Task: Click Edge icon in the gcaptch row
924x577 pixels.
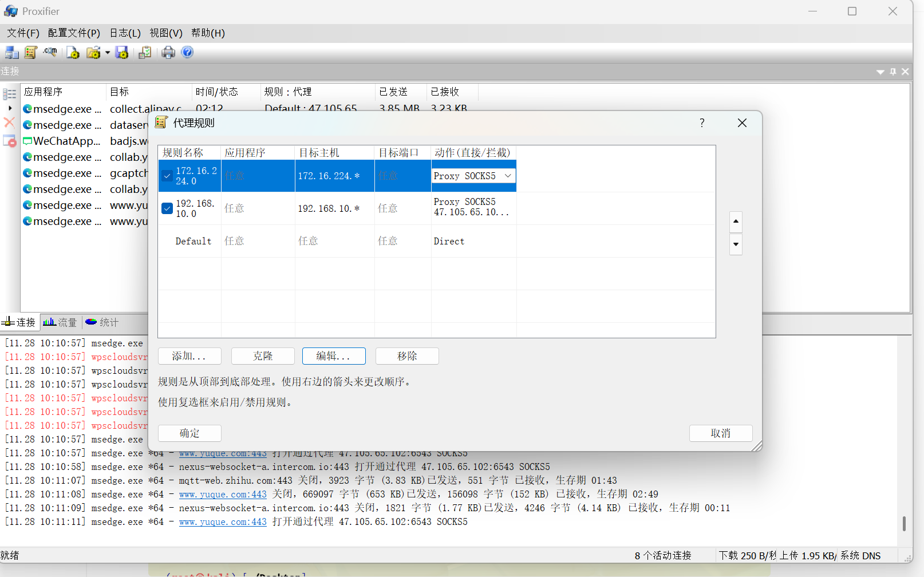Action: (x=27, y=173)
